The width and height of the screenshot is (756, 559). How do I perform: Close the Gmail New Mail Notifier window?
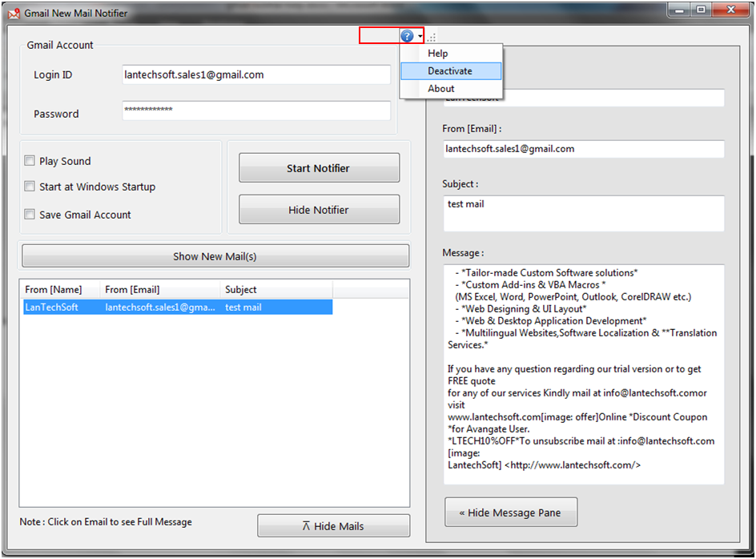[731, 10]
